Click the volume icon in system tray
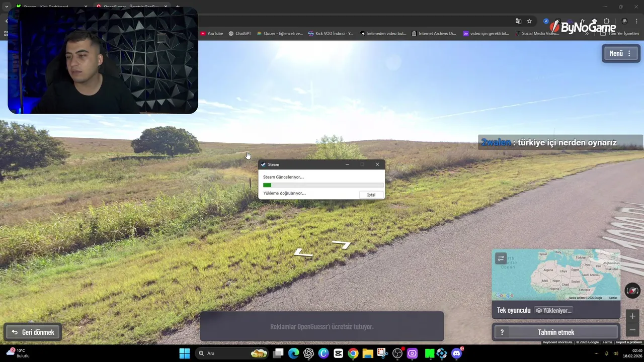The image size is (644, 362). point(616,353)
